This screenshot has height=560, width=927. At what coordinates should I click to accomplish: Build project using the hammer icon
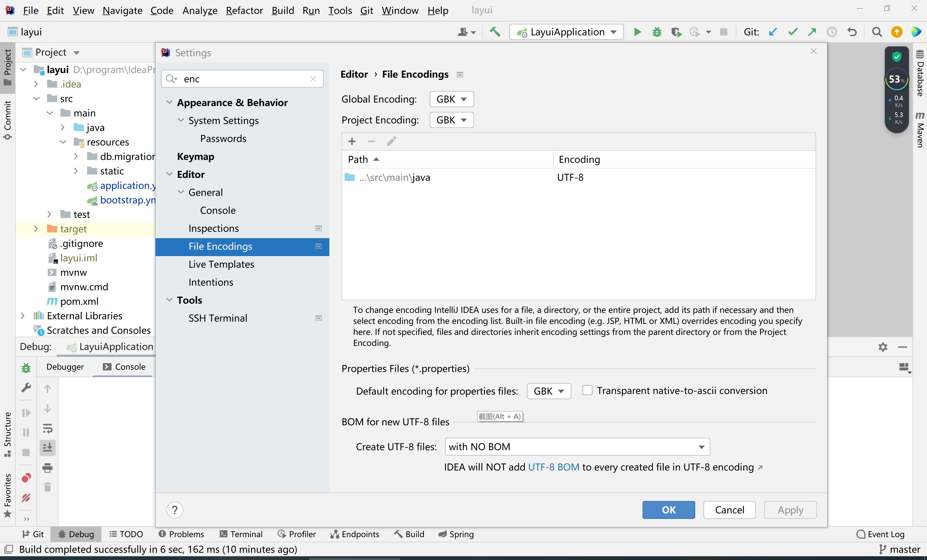[x=495, y=32]
